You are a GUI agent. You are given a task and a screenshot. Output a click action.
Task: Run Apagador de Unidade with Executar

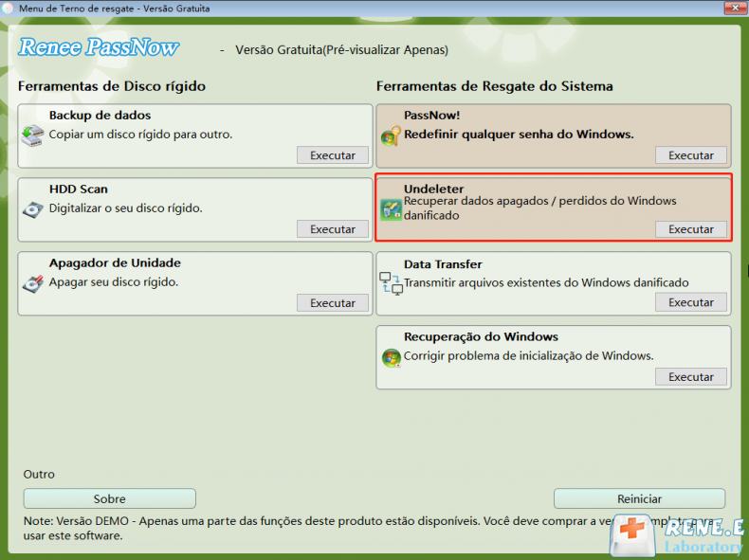333,302
